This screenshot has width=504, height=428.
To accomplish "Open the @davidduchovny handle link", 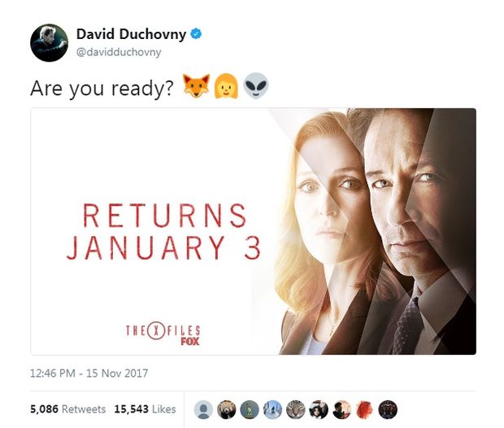I will pyautogui.click(x=119, y=52).
